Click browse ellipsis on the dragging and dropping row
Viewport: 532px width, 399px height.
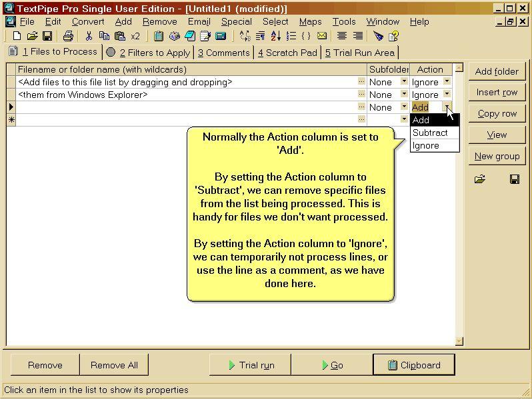click(x=361, y=81)
